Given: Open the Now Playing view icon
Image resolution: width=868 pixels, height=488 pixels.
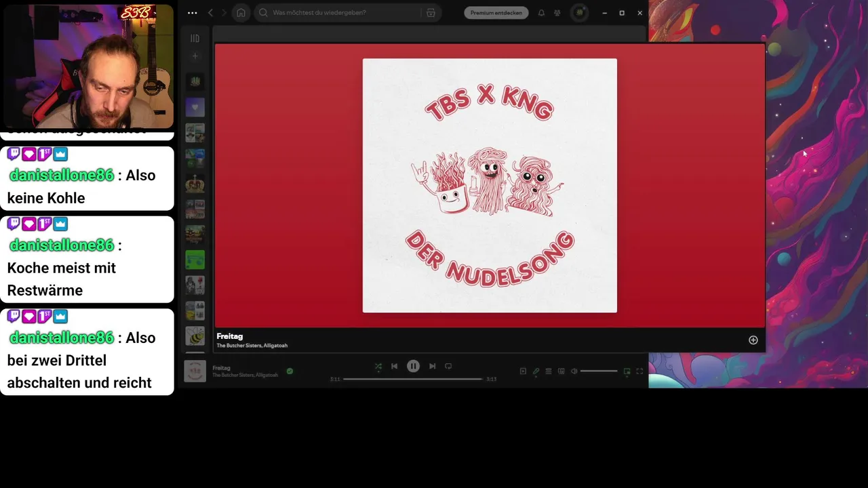Looking at the screenshot, I should 523,371.
